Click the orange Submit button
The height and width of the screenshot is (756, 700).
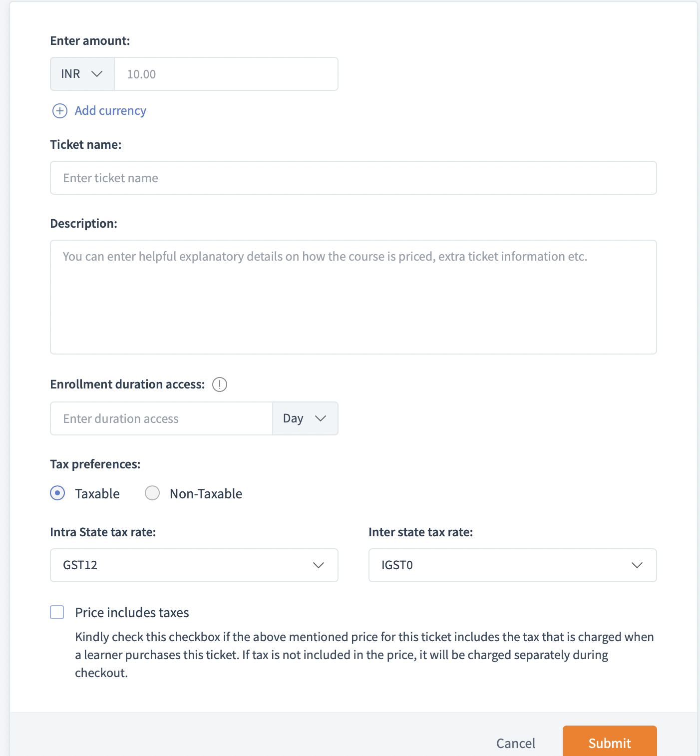coord(610,741)
